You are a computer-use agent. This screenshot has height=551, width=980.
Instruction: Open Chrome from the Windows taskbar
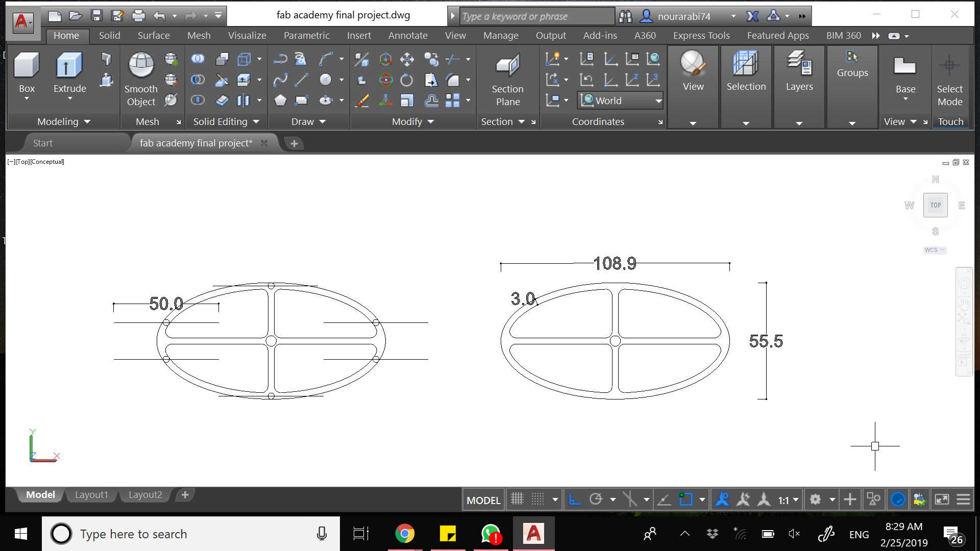(x=405, y=534)
